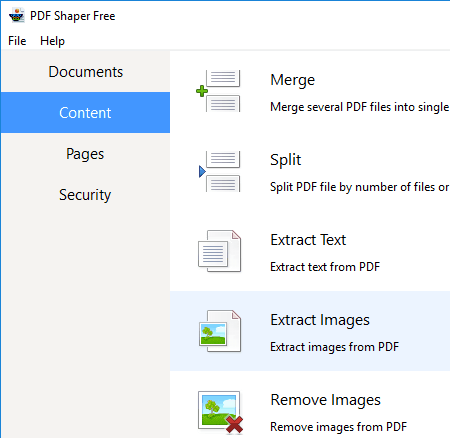Open the Security section
The width and height of the screenshot is (450, 438).
86,195
